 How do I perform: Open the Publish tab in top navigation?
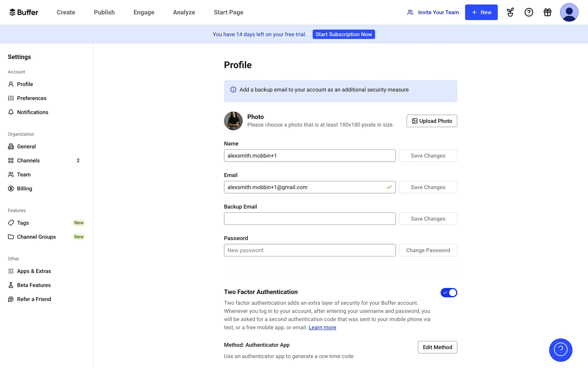(x=104, y=12)
